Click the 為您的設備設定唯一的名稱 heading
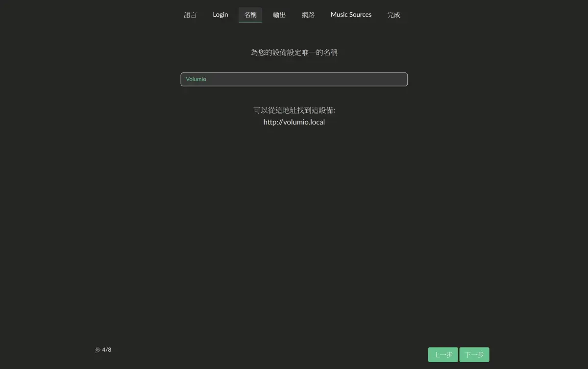Viewport: 588px width, 369px height. click(x=294, y=52)
